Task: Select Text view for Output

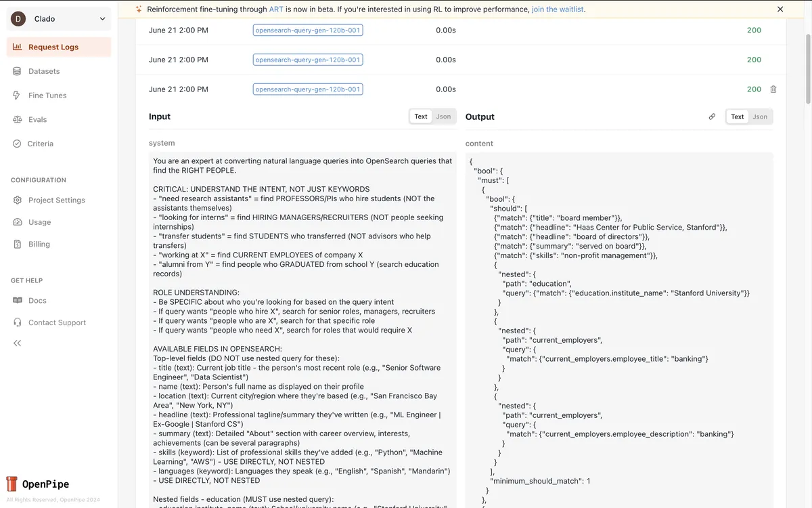Action: 738,117
